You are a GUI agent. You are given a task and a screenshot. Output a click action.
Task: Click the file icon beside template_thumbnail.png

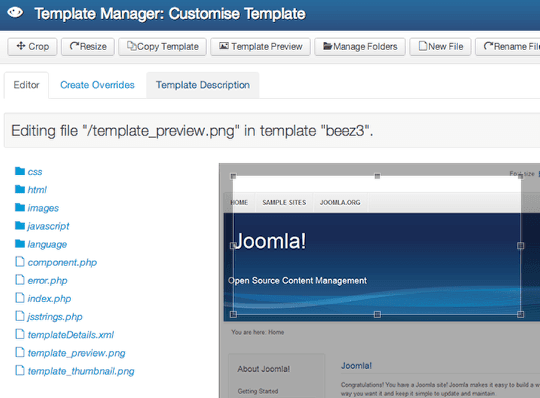pos(20,370)
